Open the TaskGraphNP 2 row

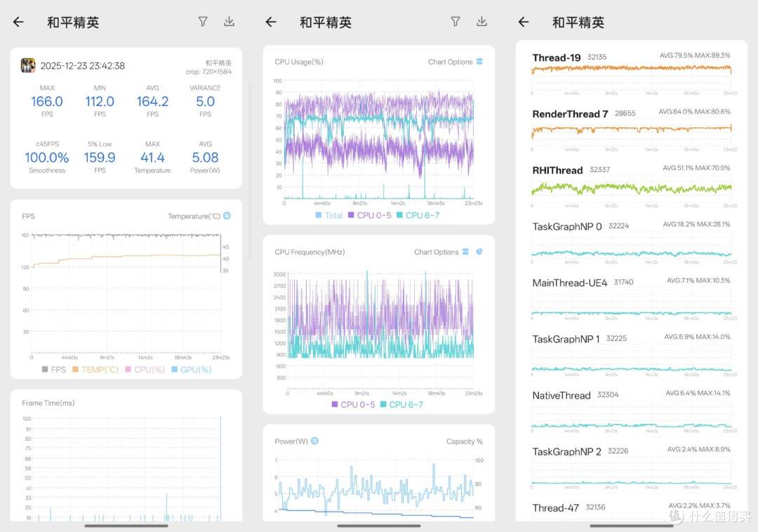click(x=632, y=466)
